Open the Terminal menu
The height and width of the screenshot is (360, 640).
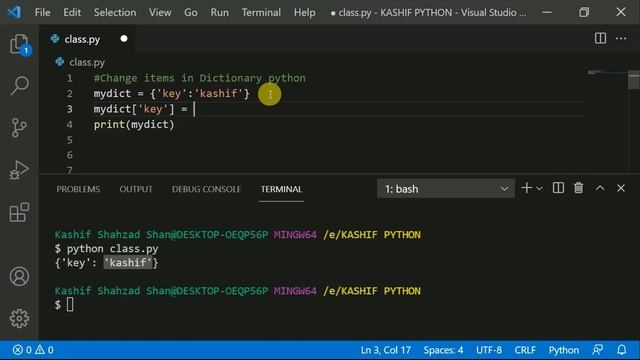pos(261,12)
